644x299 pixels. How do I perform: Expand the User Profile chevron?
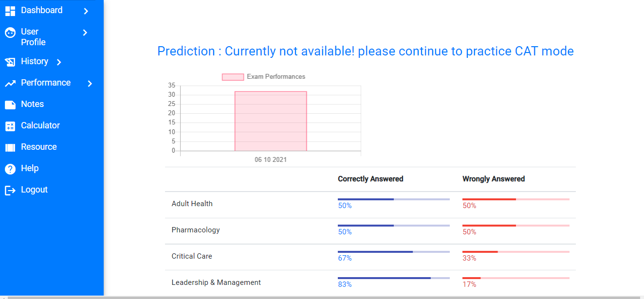[85, 33]
